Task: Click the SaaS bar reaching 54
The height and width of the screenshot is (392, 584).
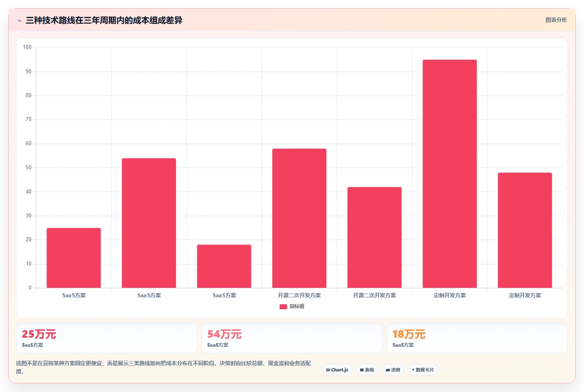Action: click(x=149, y=223)
